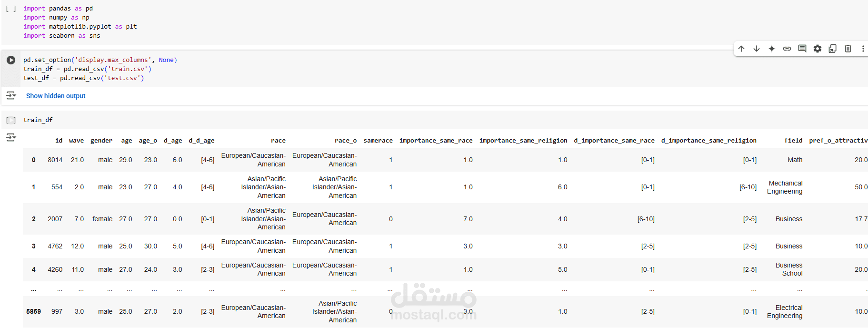Viewport: 868px width, 329px height.
Task: Open cell settings gear
Action: [x=818, y=49]
